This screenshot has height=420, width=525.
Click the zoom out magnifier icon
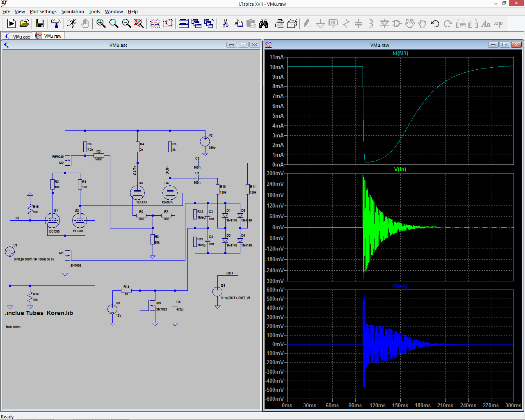126,23
